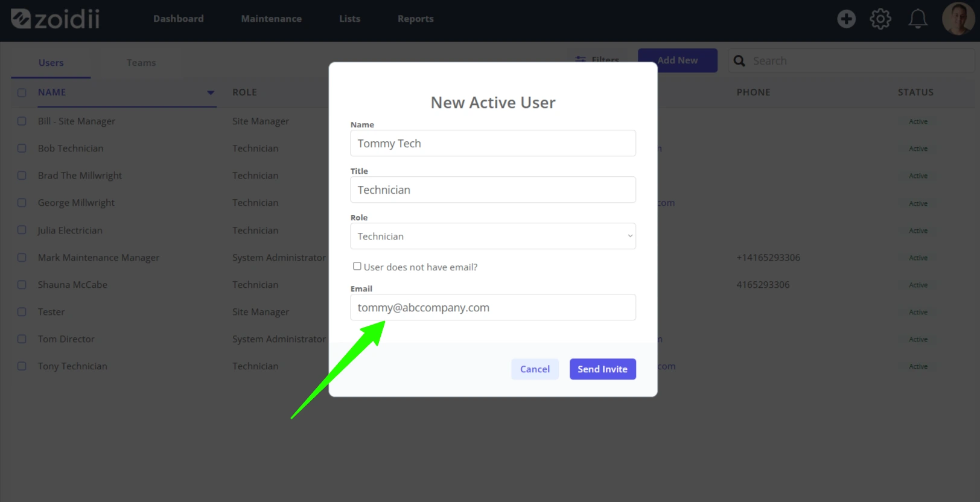Click the Title field in dialog

493,190
